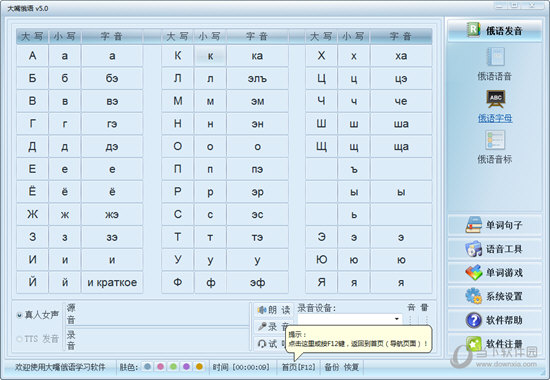Image resolution: width=550 pixels, height=380 pixels.
Task: Click pronunciation cell тэ
Action: click(x=257, y=237)
